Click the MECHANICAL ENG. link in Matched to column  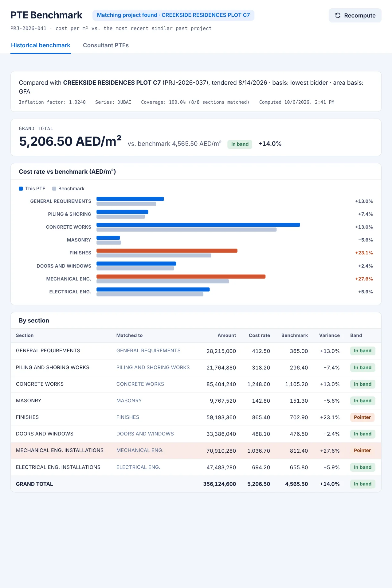pos(140,451)
